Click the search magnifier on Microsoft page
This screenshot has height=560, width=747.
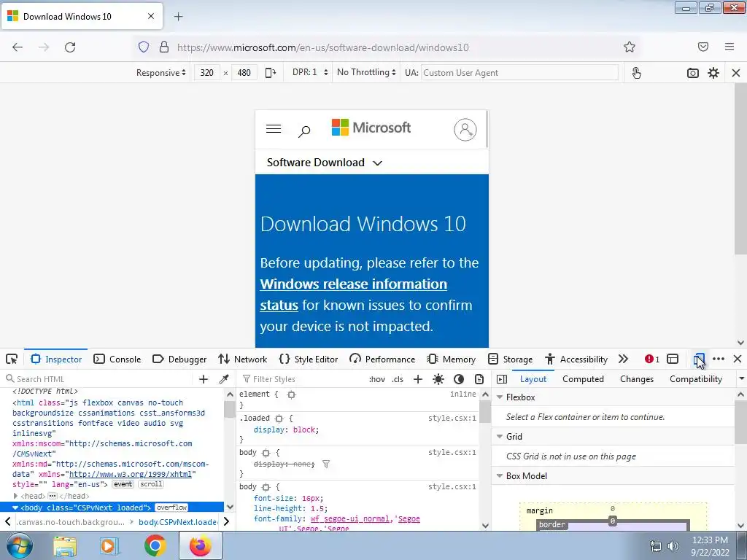click(x=304, y=131)
